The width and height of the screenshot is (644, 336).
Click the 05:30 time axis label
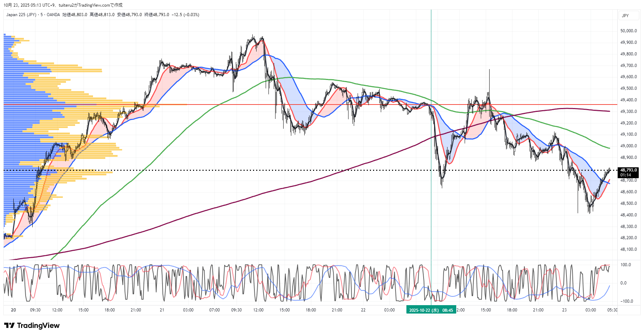[612, 310]
